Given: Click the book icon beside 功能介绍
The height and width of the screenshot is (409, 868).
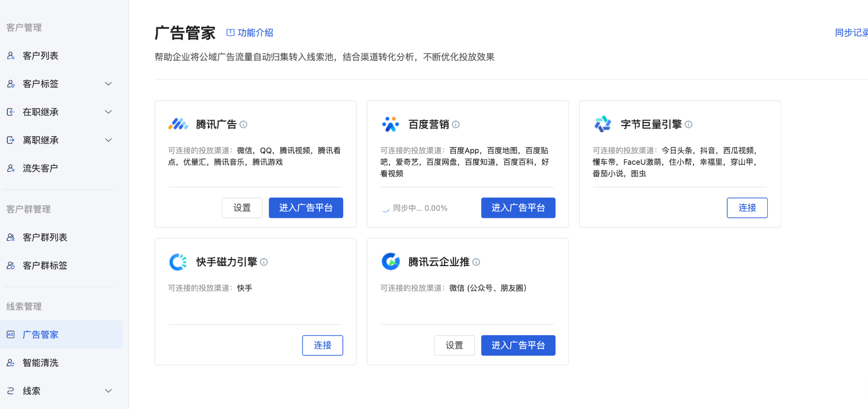Looking at the screenshot, I should click(230, 33).
